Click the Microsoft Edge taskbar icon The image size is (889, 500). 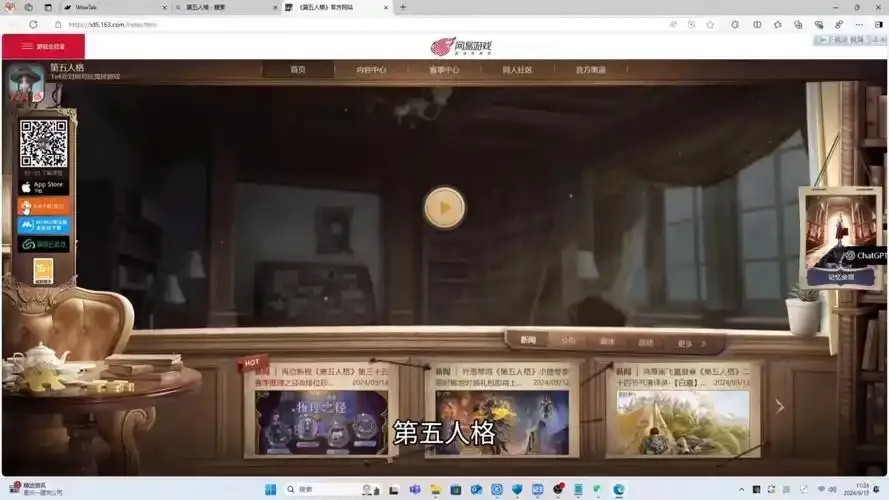pos(619,489)
